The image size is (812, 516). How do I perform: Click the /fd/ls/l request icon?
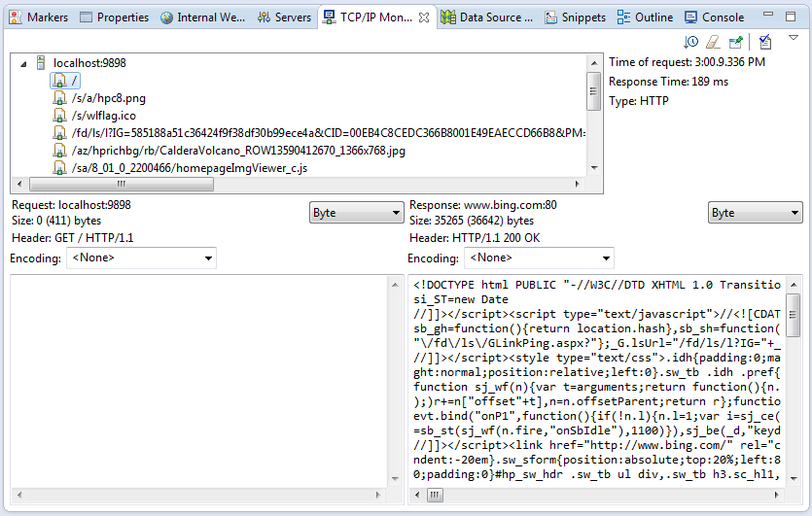tap(59, 133)
